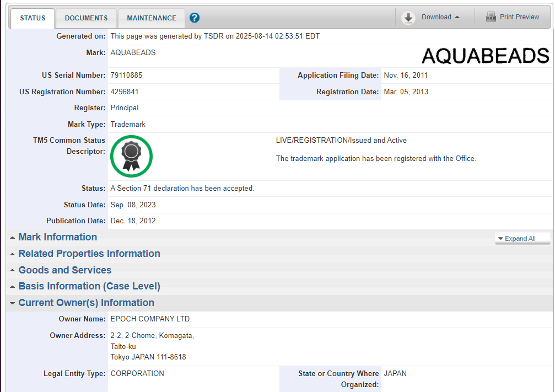Click the green ribbon TM5 status icon
The width and height of the screenshot is (555, 392).
click(131, 156)
